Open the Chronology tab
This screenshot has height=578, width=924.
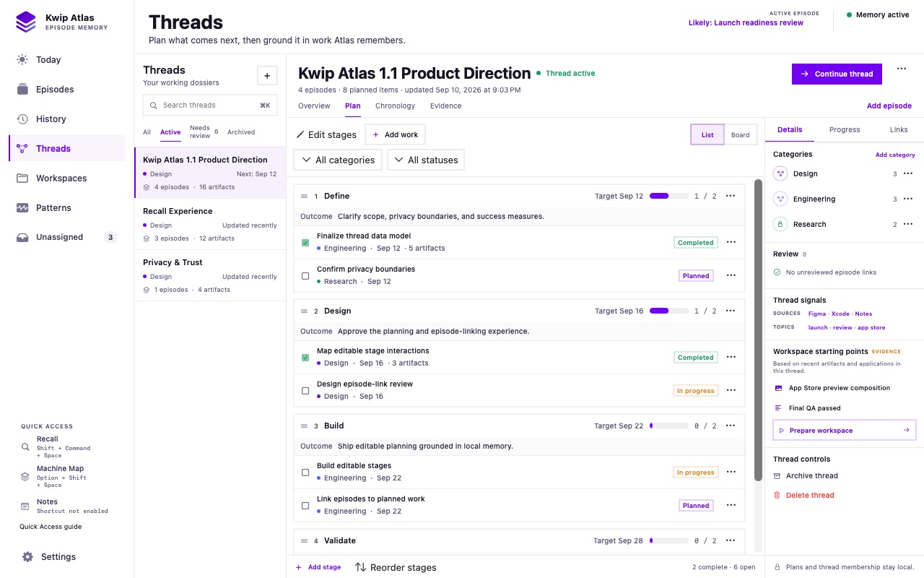(x=395, y=106)
